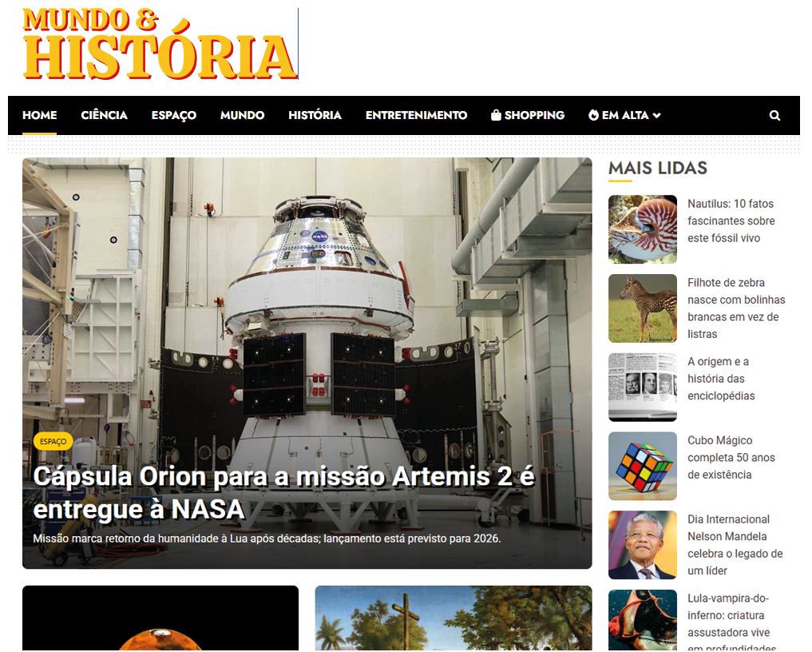Click the Home navigation tab
Image resolution: width=812 pixels, height=652 pixels.
point(39,115)
